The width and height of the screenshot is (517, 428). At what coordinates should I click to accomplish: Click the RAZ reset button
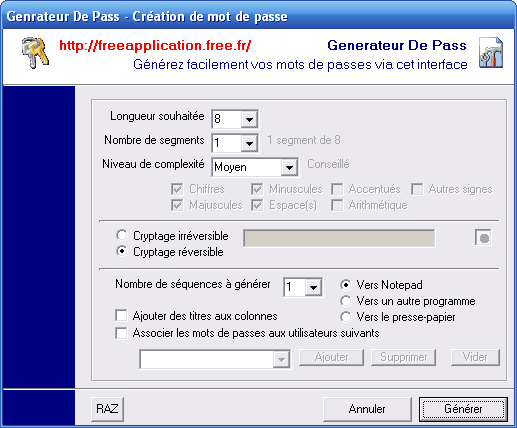point(107,409)
